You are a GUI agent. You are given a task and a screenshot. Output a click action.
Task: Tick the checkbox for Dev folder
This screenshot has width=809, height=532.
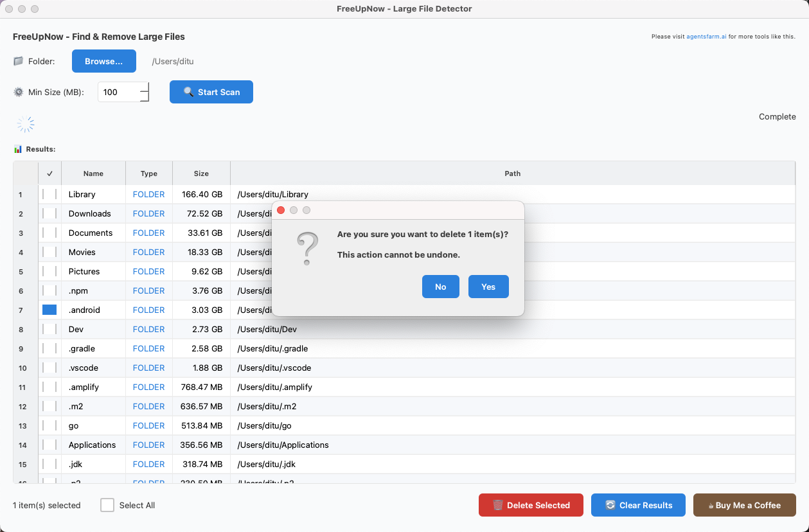49,329
